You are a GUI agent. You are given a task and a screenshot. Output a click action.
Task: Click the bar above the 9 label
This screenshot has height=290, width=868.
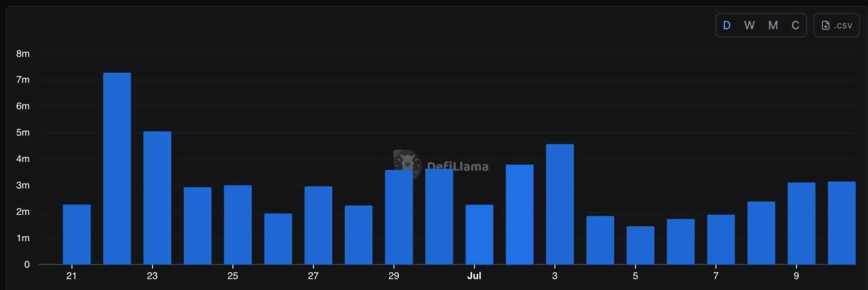801,223
